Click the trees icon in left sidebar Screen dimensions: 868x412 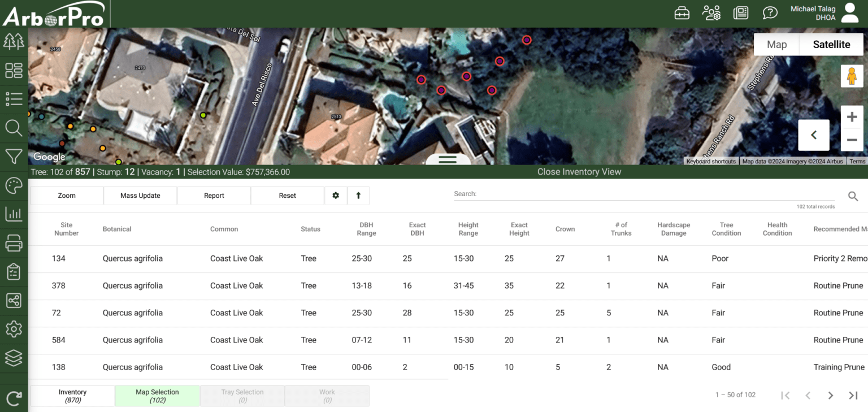[x=14, y=41]
